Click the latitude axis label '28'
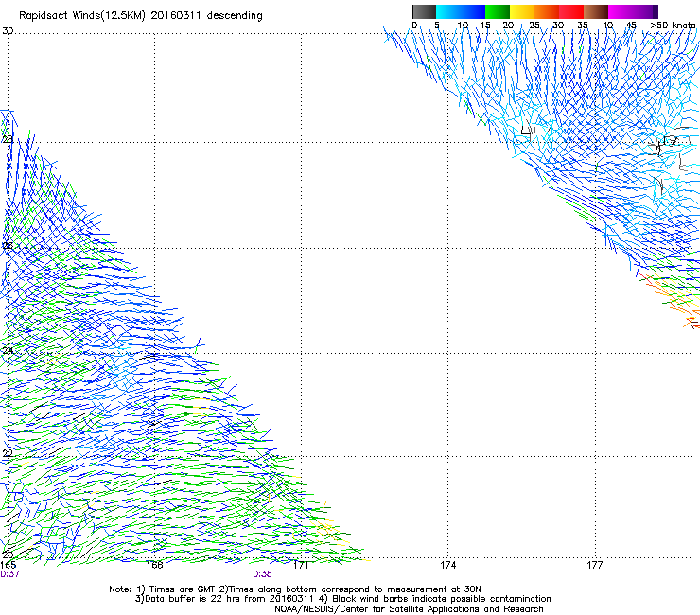The width and height of the screenshot is (700, 615). (x=8, y=140)
